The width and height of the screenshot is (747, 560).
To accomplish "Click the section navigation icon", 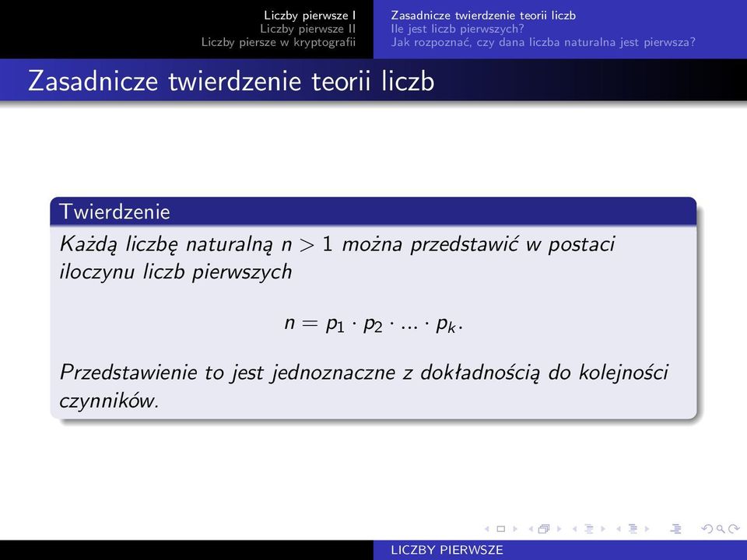I will point(633,529).
